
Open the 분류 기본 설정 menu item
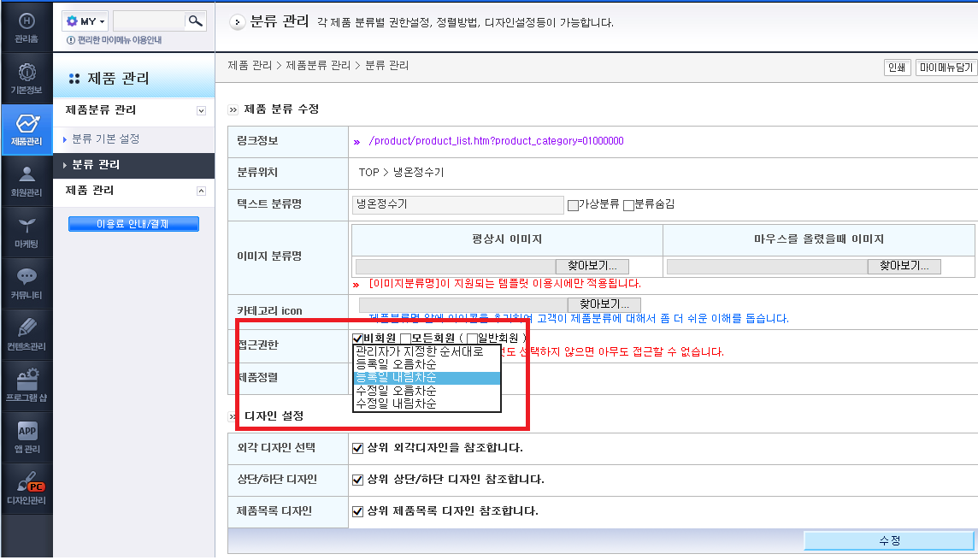click(105, 139)
